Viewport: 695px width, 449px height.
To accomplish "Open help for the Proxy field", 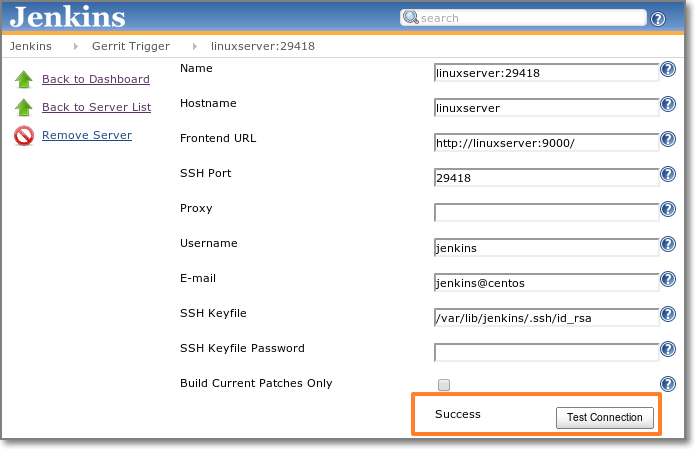I will [x=668, y=209].
